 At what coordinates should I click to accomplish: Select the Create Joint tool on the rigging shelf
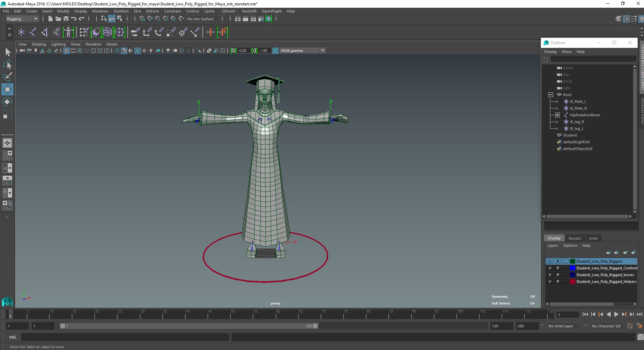33,32
